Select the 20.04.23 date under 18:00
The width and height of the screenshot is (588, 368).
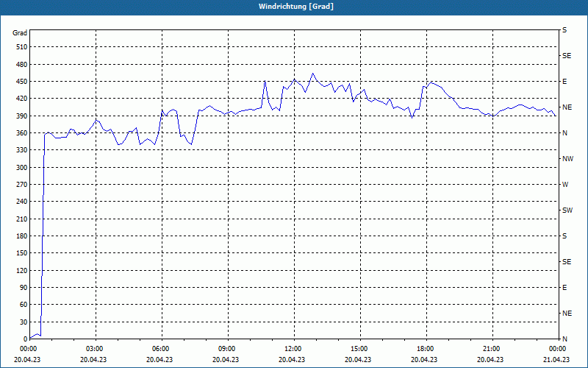coord(424,359)
